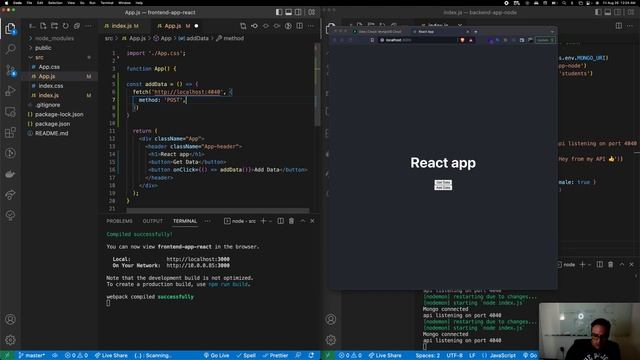The height and width of the screenshot is (360, 640).
Task: Toggle Spell checker in the status bar
Action: click(245, 356)
